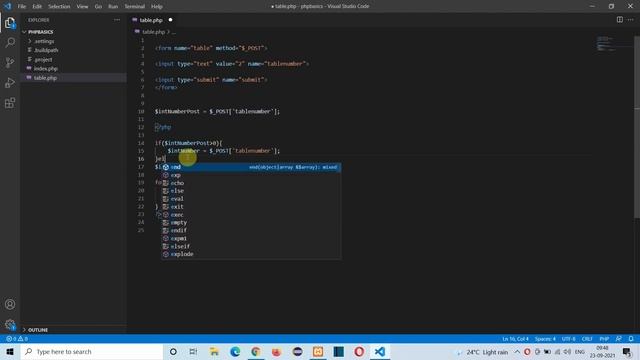Launch Microsoft Edge from taskbar
This screenshot has width=640, height=360.
point(235,351)
